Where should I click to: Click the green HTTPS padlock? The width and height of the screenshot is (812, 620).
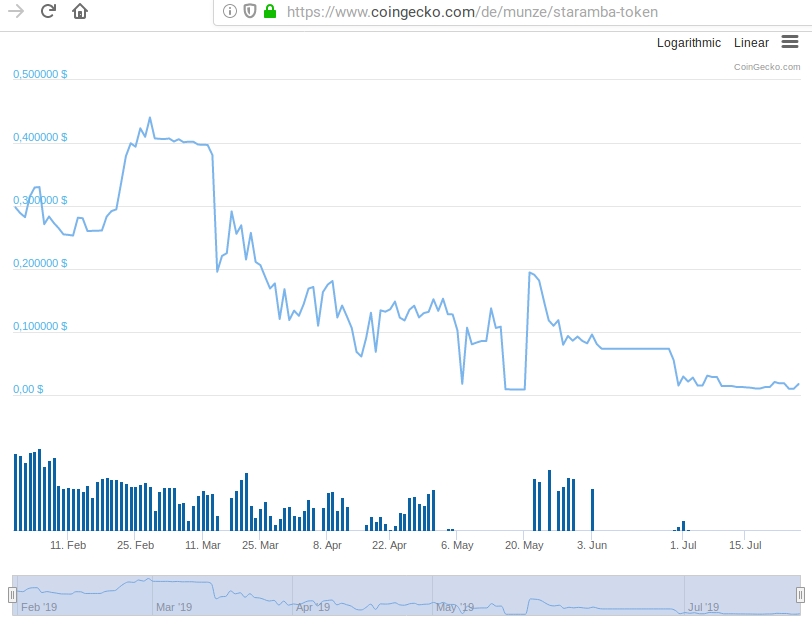click(x=268, y=12)
